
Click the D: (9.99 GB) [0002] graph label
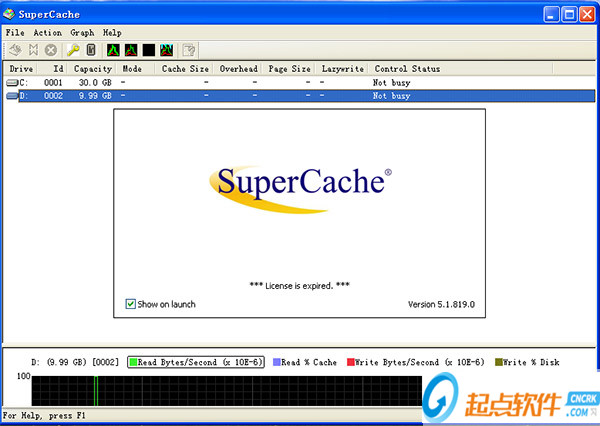[75, 362]
